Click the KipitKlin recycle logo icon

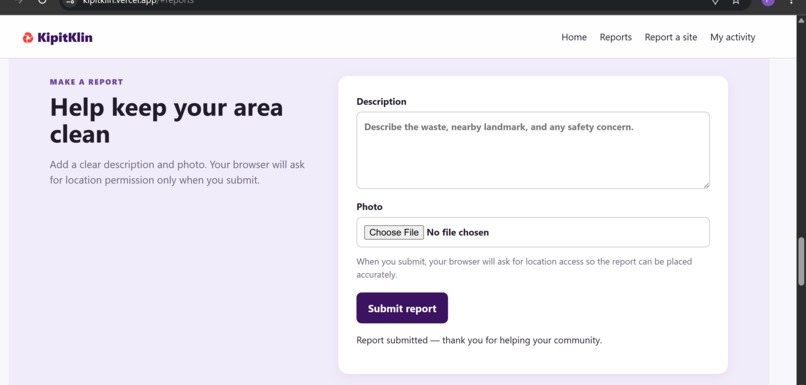pos(28,38)
